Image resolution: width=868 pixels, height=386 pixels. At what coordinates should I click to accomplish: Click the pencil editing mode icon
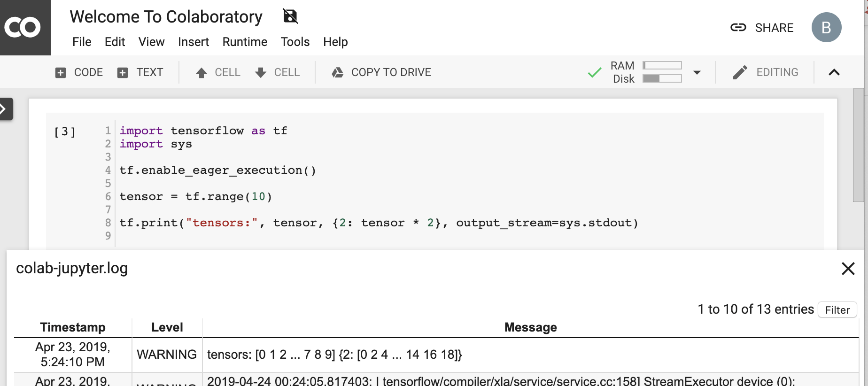[740, 72]
